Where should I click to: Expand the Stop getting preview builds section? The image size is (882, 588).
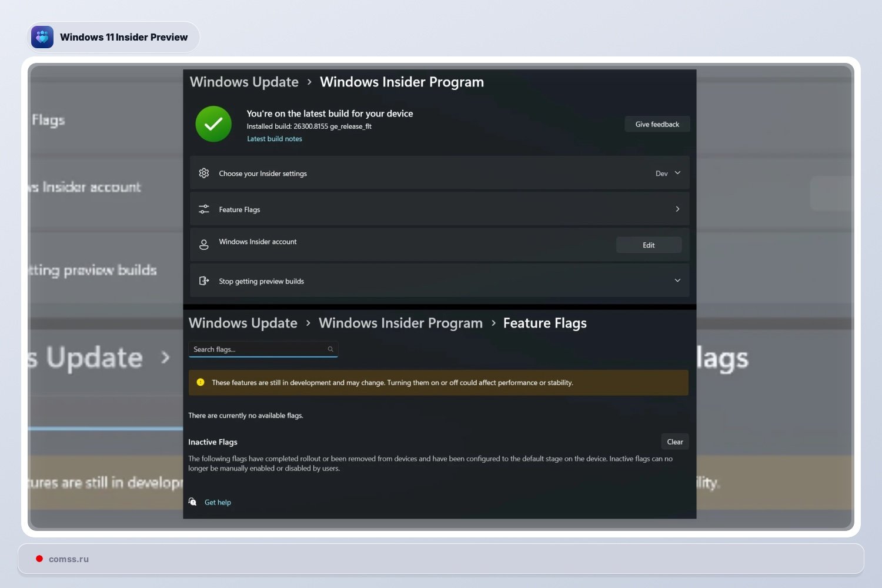coord(677,280)
